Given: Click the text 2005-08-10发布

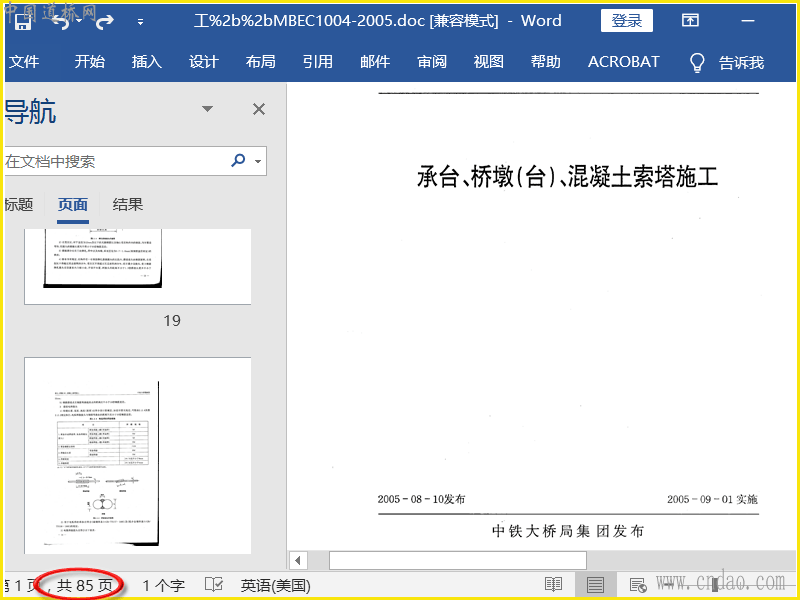Looking at the screenshot, I should tap(421, 499).
